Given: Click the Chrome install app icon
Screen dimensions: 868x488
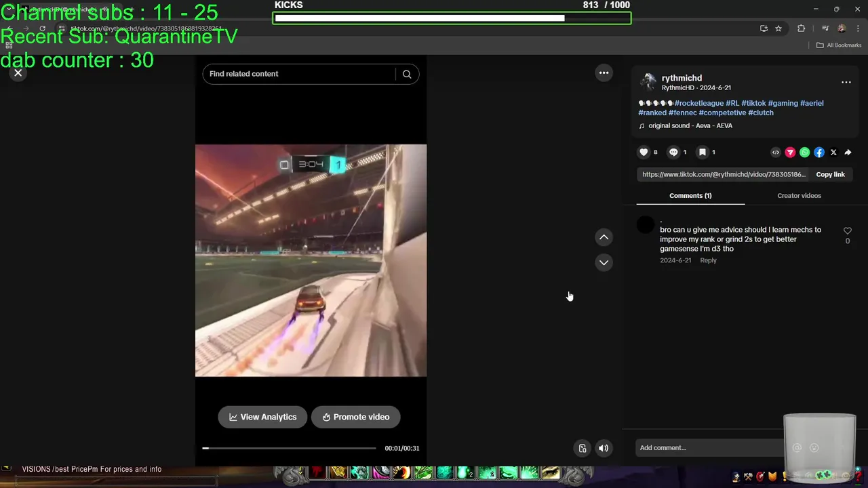Looking at the screenshot, I should 764,28.
